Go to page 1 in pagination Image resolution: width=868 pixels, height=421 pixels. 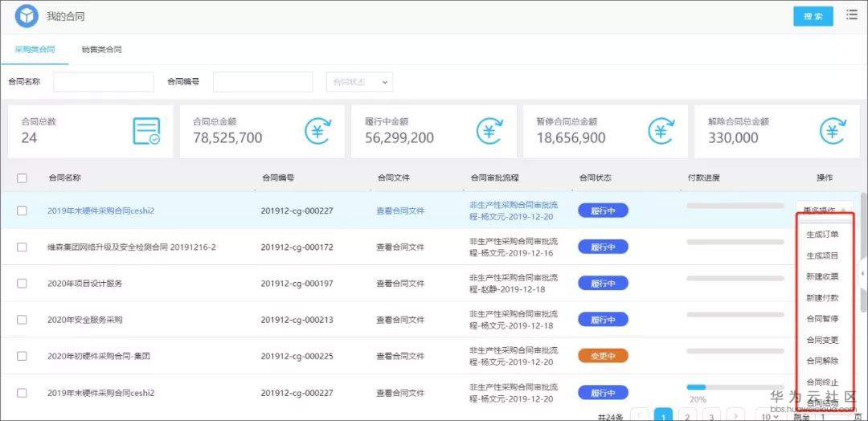coord(663,415)
